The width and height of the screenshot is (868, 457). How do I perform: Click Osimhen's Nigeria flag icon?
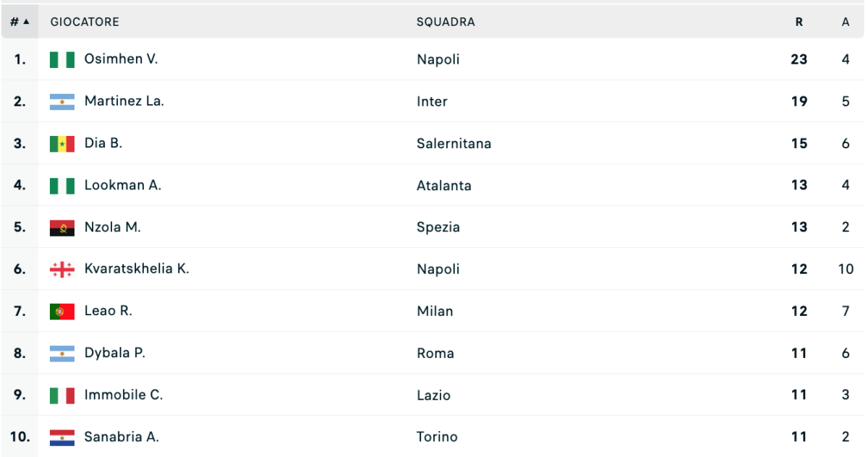coord(62,60)
